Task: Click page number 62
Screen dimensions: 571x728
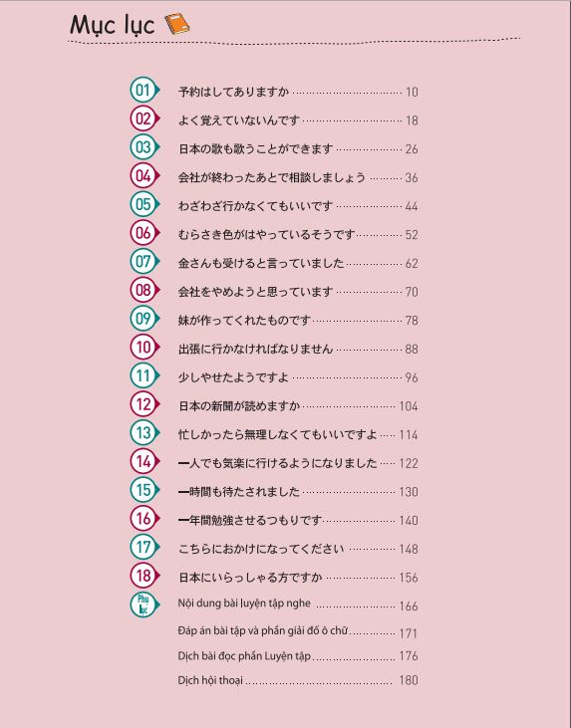Action: pos(412,263)
